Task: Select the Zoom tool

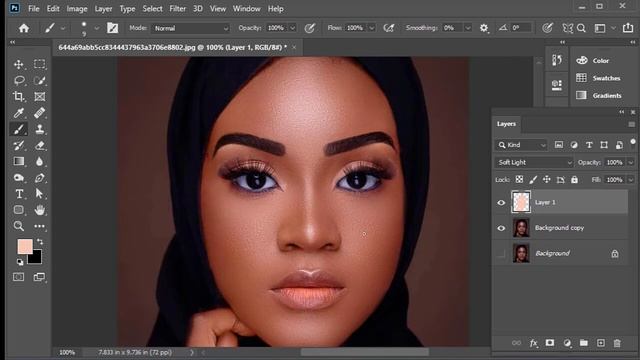Action: click(x=19, y=226)
